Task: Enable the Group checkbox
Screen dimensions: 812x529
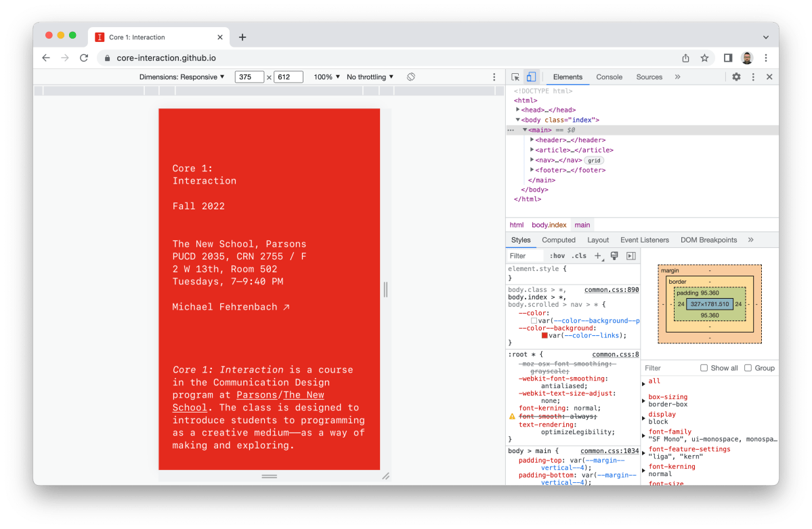Action: [748, 368]
